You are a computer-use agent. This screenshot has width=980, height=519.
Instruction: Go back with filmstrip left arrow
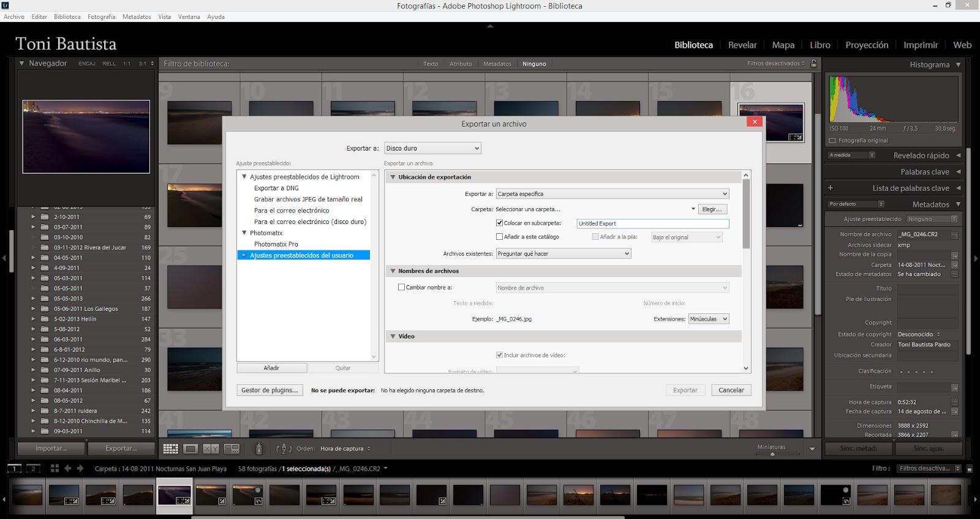(67, 468)
